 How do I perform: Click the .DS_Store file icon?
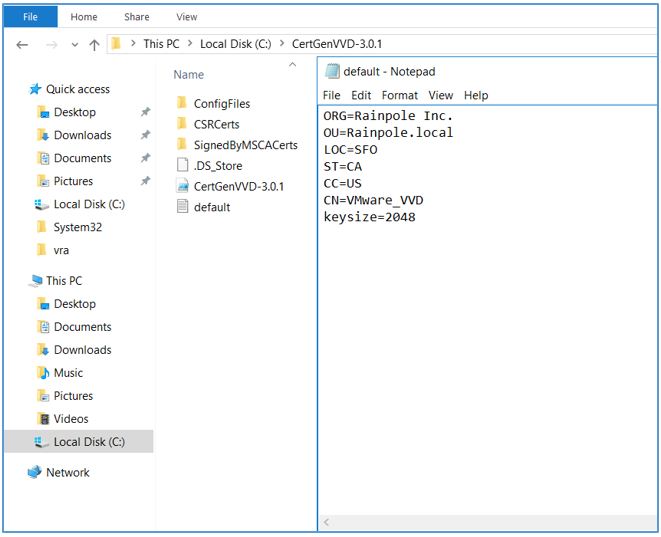tap(183, 165)
